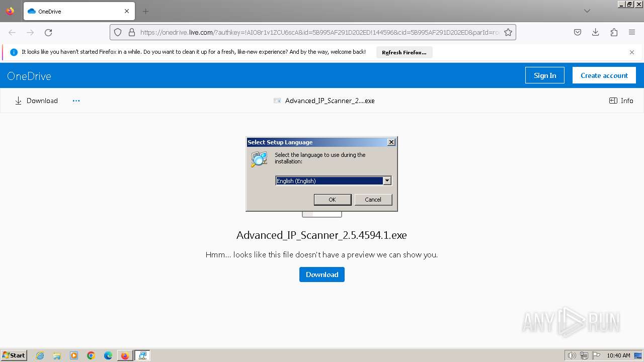Click the setup installer icon in dialog

[259, 159]
